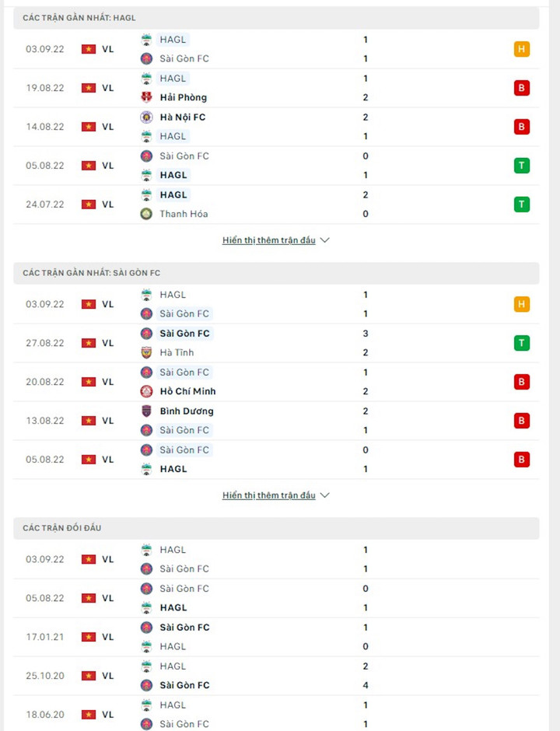Viewport: 560px width, 731px height.
Task: Toggle the orange H result badge
Action: coord(522,48)
